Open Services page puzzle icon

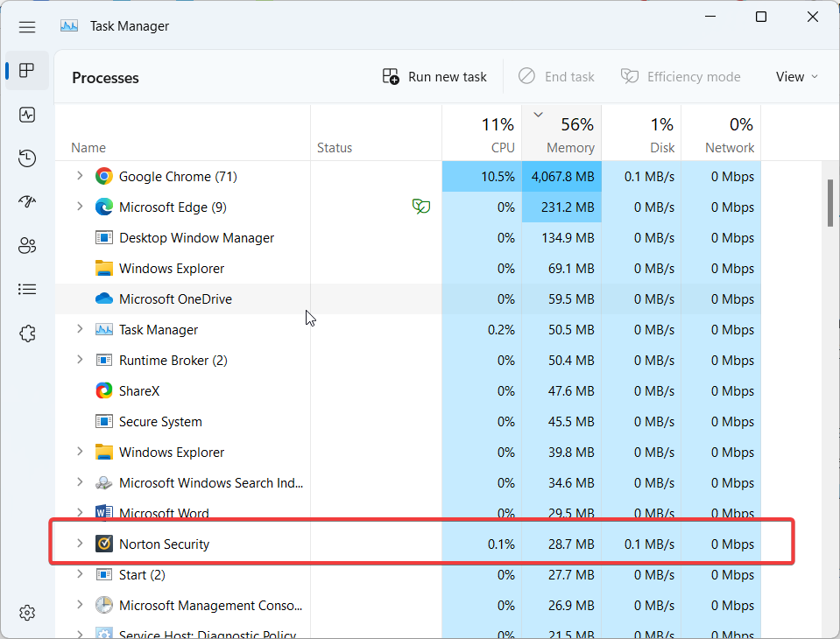(x=27, y=334)
